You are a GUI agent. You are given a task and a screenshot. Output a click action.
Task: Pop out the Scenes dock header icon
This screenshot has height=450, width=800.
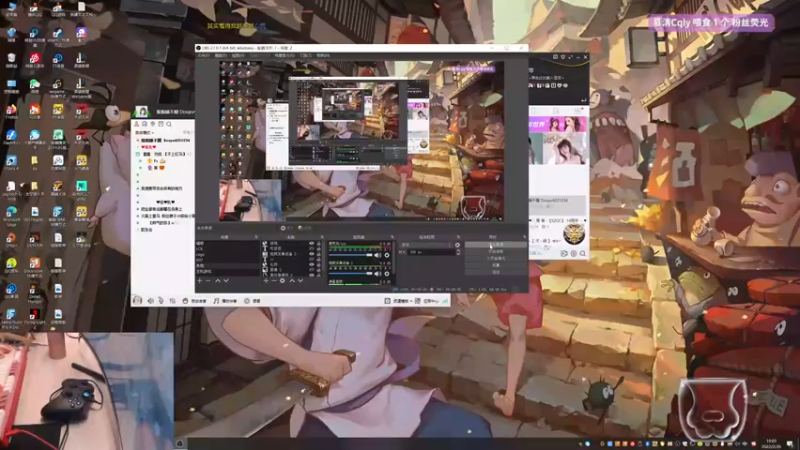pyautogui.click(x=256, y=237)
